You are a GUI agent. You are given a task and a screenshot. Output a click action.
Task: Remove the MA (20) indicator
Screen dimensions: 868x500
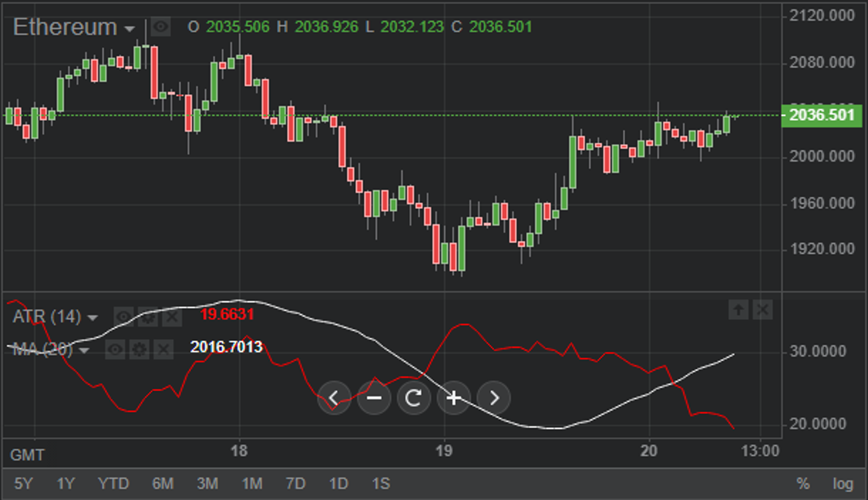(162, 350)
